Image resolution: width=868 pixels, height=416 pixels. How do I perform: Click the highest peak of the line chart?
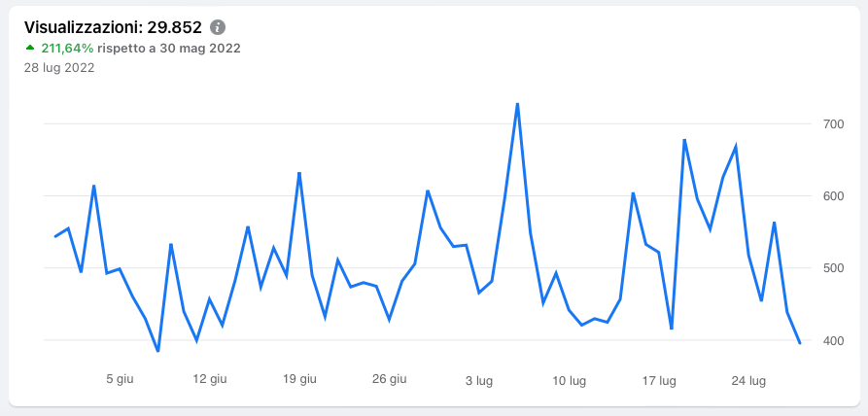[x=517, y=104]
